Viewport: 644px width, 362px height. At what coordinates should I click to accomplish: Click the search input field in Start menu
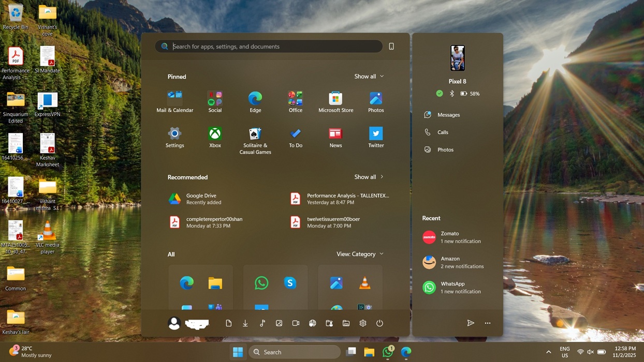(x=268, y=46)
